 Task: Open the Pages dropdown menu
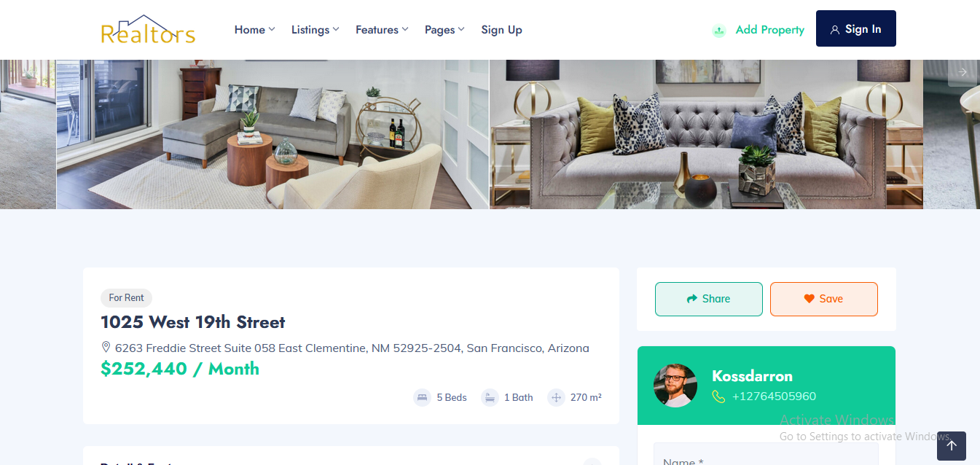coord(444,30)
